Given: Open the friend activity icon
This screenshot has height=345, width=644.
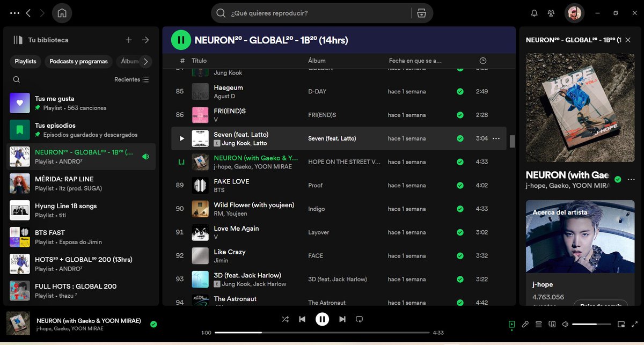Looking at the screenshot, I should (551, 13).
